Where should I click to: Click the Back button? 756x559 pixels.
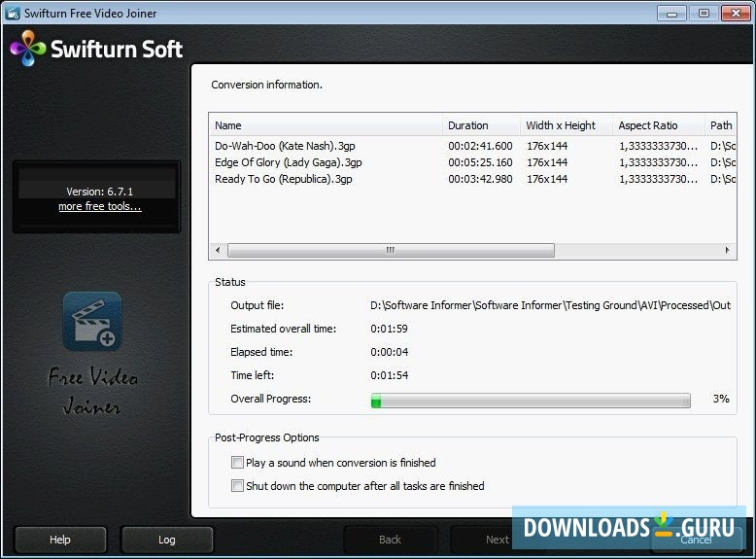coord(390,540)
